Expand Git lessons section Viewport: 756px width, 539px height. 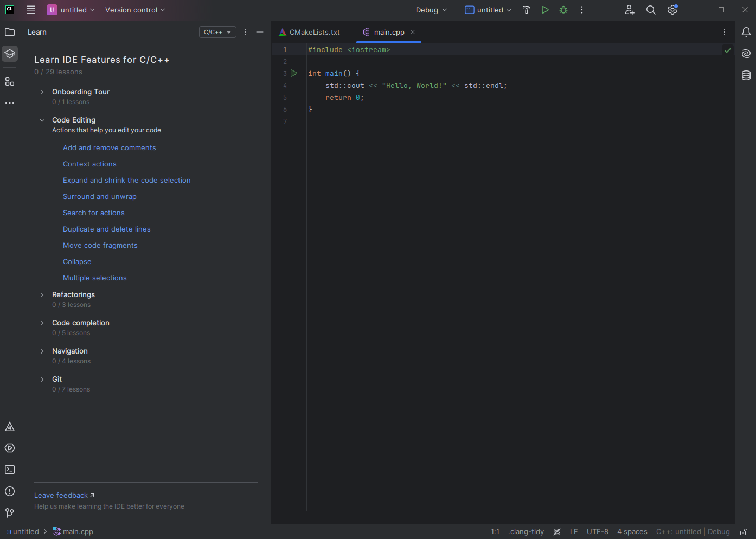click(x=42, y=380)
